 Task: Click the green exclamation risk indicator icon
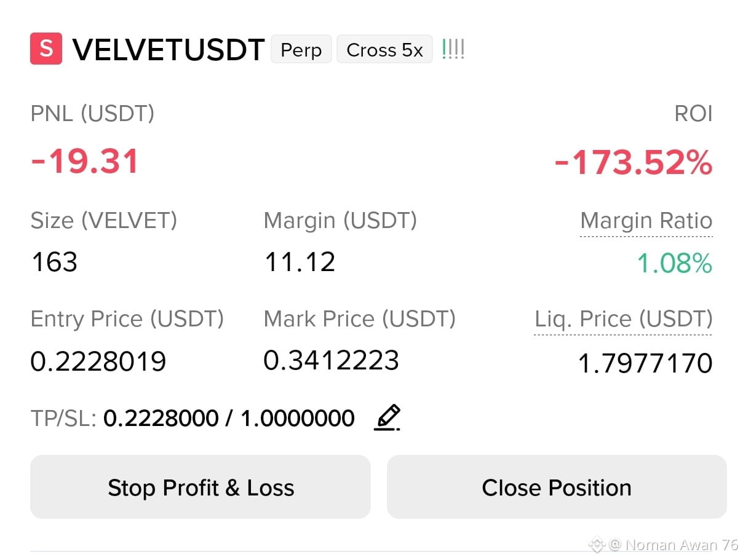pos(453,49)
